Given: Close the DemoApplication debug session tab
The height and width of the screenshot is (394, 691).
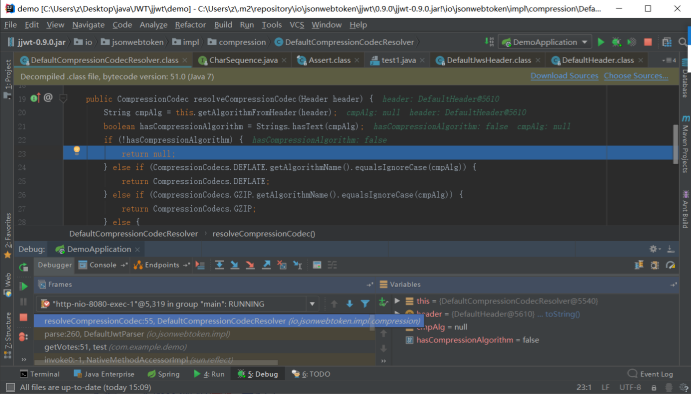Looking at the screenshot, I should tap(137, 249).
